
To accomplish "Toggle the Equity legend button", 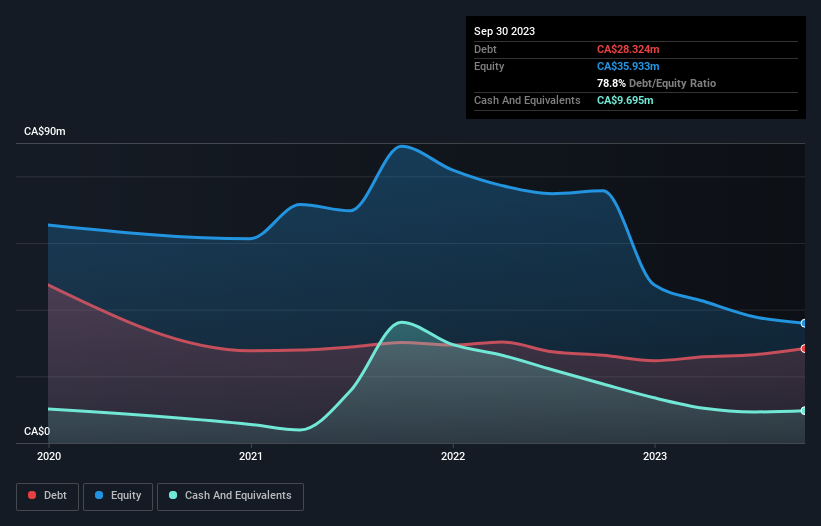I will (118, 496).
